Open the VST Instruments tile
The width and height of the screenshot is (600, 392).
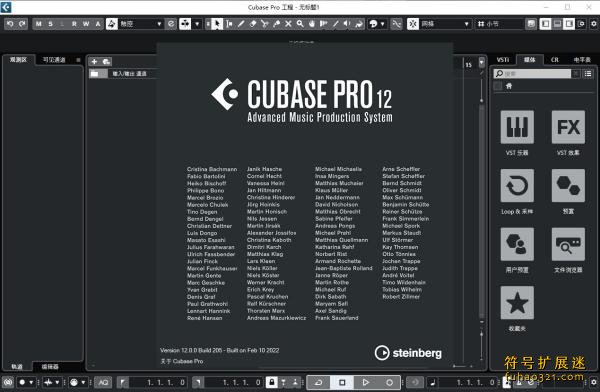click(x=517, y=127)
